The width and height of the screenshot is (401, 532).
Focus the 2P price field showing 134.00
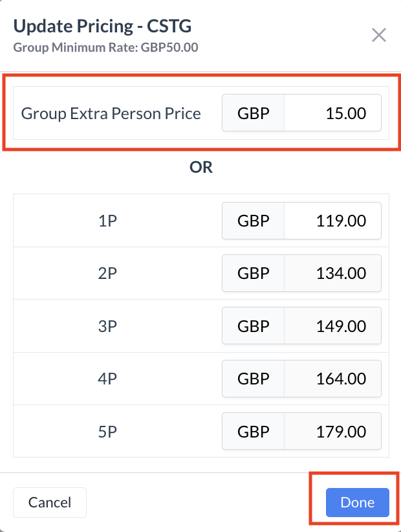[x=332, y=273]
